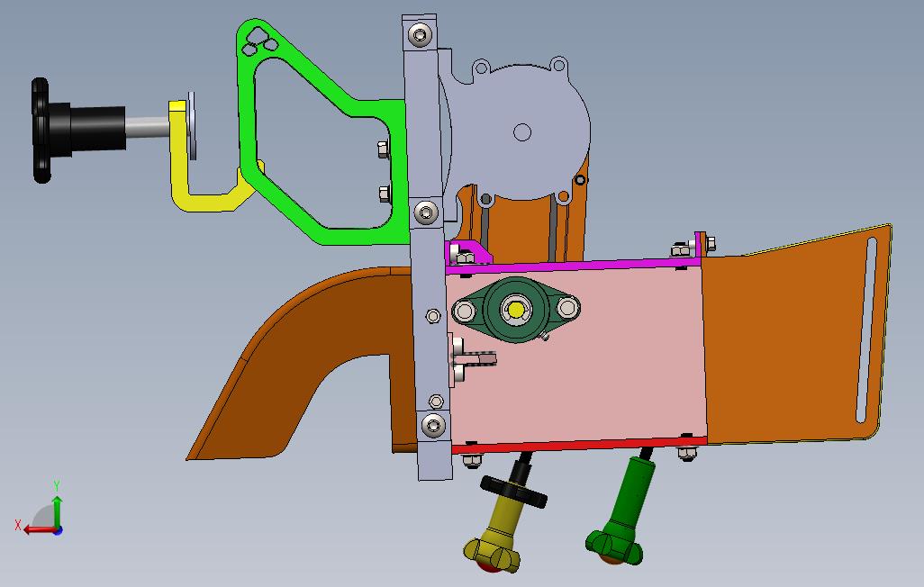
Task: Click the right bolt of the bearing flange
Action: [x=567, y=307]
